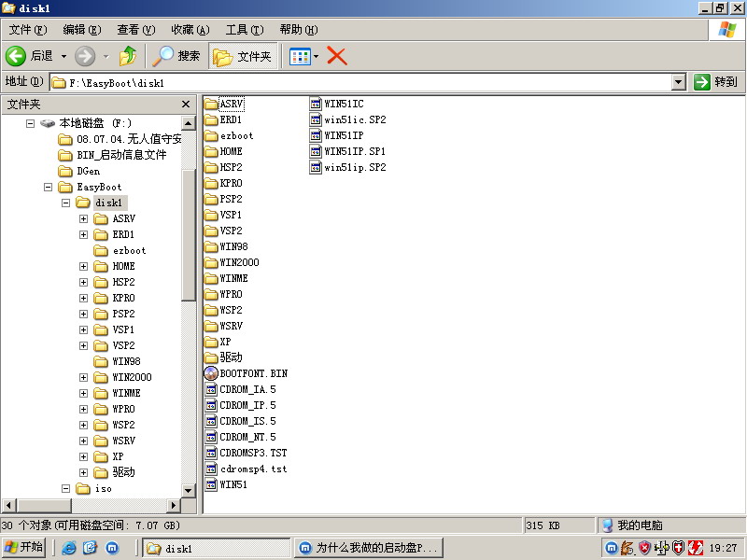Open the address bar dropdown
Image resolution: width=747 pixels, height=560 pixels.
pos(679,82)
